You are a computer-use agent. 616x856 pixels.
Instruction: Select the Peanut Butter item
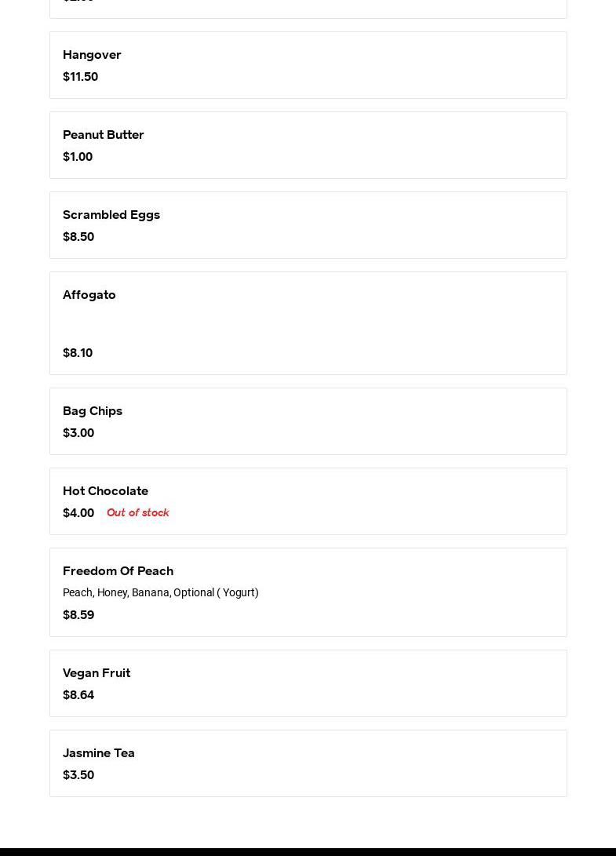[104, 135]
